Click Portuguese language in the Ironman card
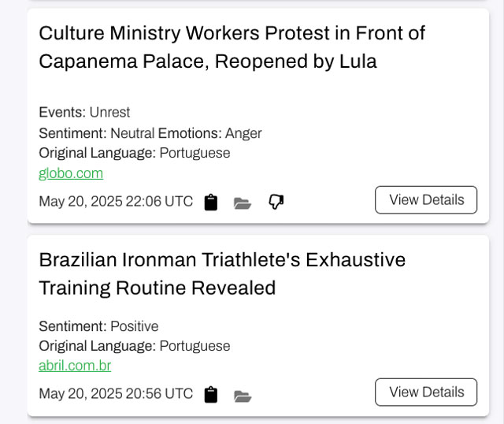The height and width of the screenshot is (424, 504). (x=195, y=346)
